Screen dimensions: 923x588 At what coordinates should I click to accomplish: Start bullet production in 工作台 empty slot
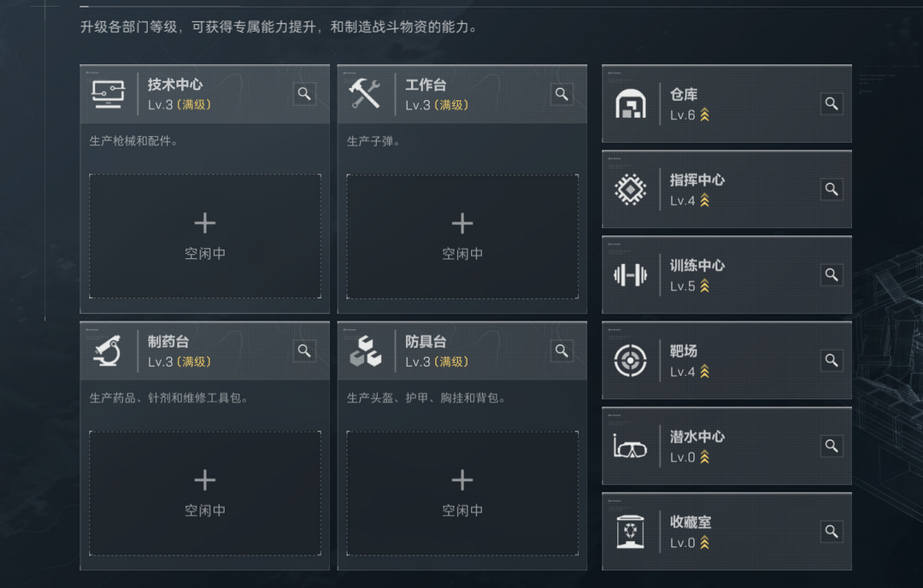462,236
